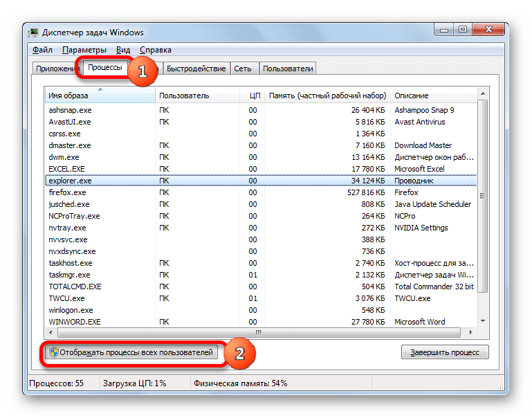Switch to the Пользователи tab
The height and width of the screenshot is (418, 532).
tap(288, 69)
